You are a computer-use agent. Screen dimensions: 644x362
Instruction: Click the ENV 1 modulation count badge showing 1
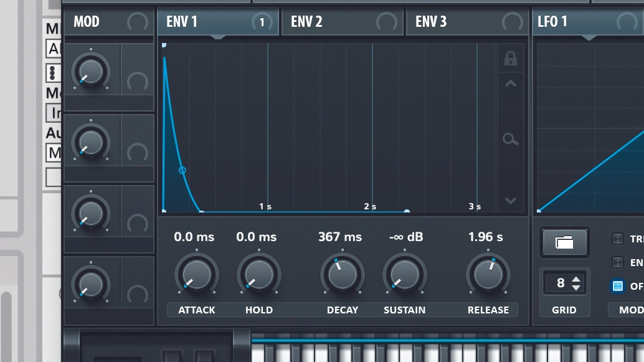click(x=262, y=22)
